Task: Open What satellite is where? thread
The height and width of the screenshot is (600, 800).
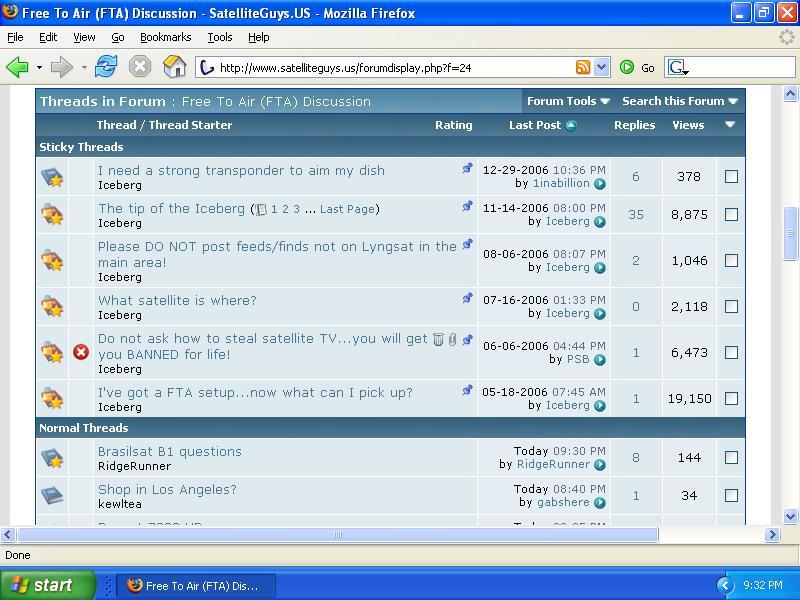Action: (177, 301)
